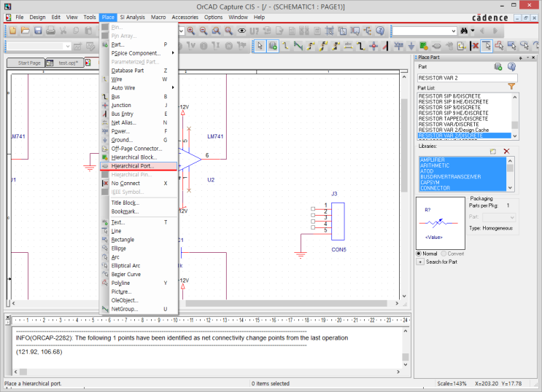542x392 pixels.
Task: Select the Convert radio button
Action: [444, 254]
